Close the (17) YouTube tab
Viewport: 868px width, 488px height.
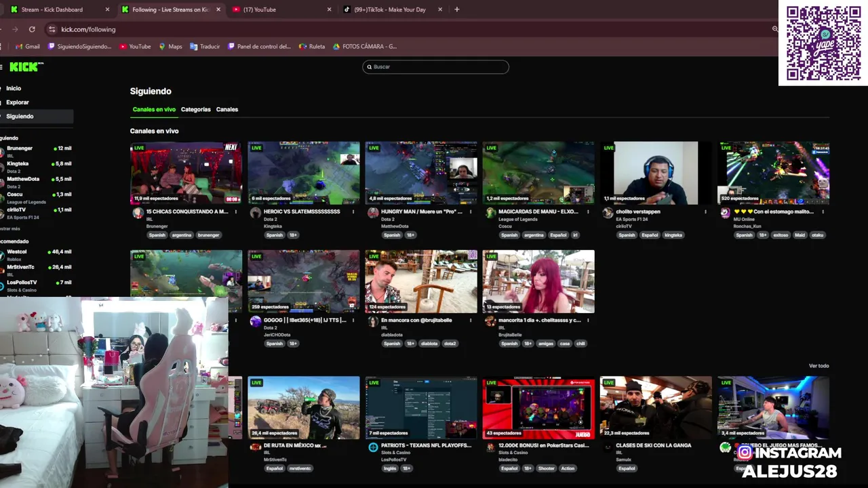point(329,9)
